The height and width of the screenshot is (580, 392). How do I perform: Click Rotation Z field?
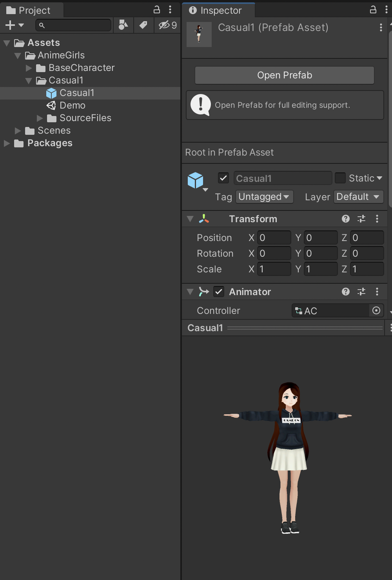click(367, 254)
